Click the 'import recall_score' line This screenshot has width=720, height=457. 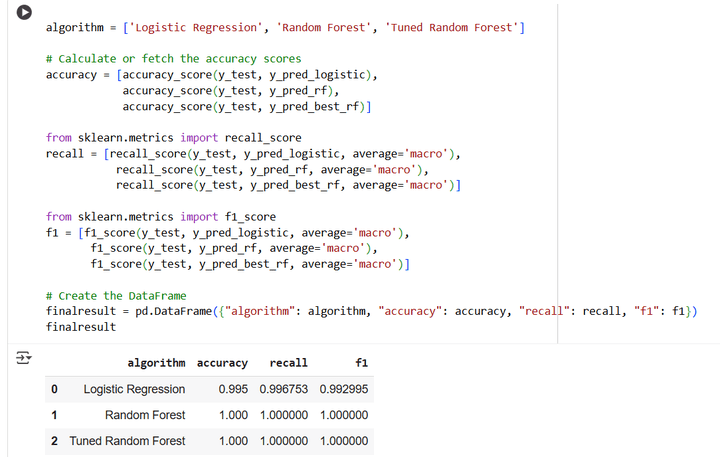(x=174, y=138)
